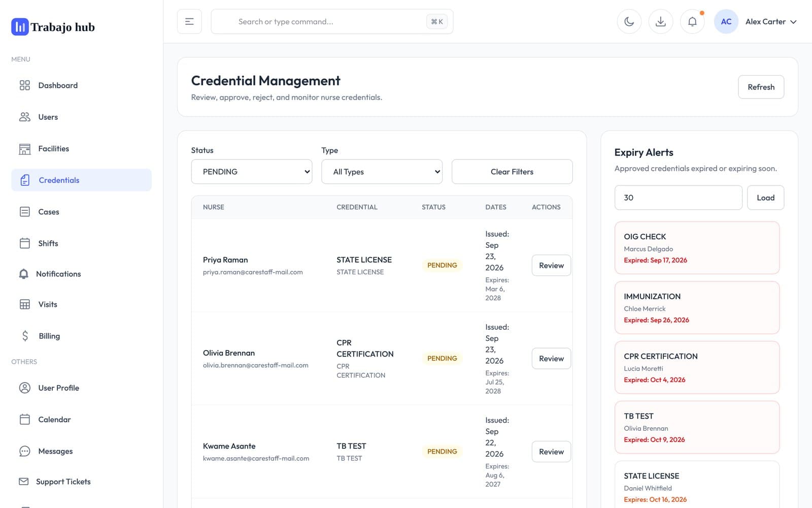Open Dashboard from sidebar
This screenshot has height=508, width=812.
pyautogui.click(x=81, y=85)
